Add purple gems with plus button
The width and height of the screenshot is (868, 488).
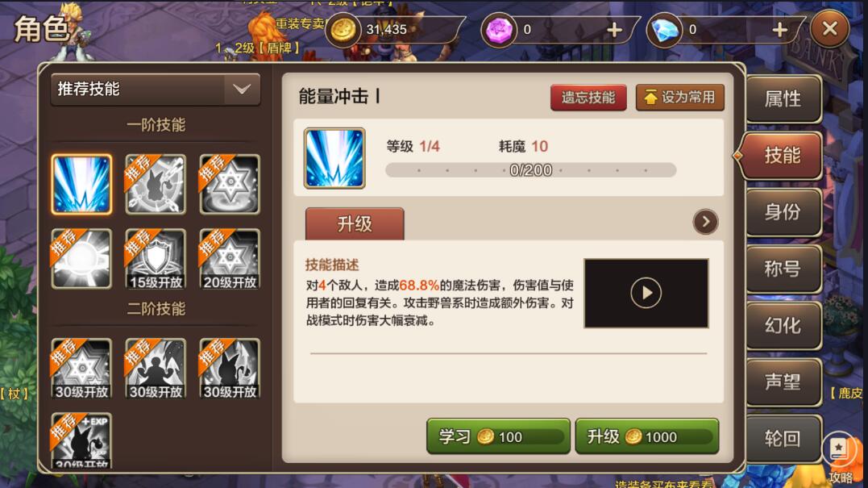[x=614, y=29]
